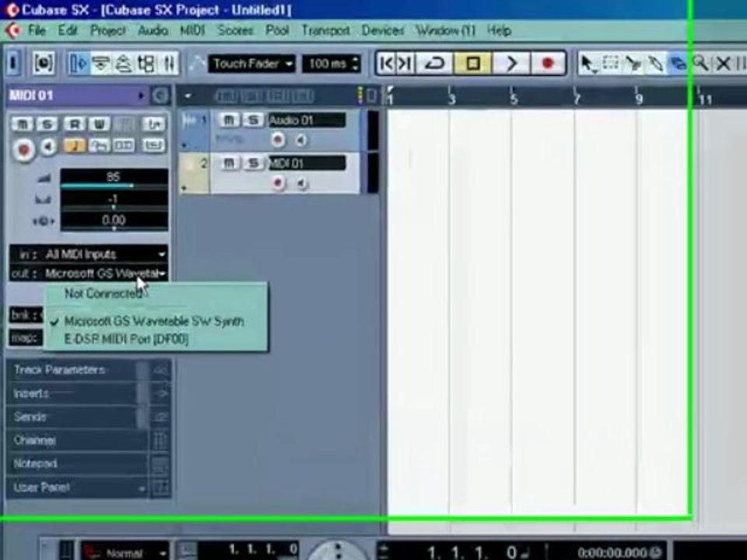
Task: Toggle the Show Event Infoline icon
Action: click(x=101, y=63)
